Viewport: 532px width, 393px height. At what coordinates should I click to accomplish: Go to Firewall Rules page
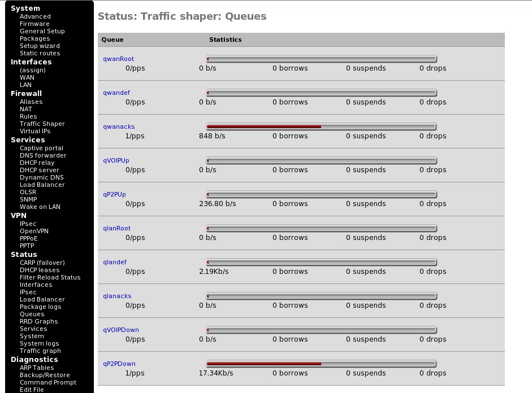coord(28,116)
